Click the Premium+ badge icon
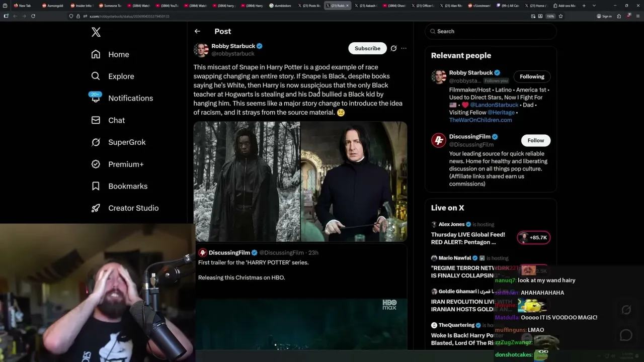 point(96,164)
